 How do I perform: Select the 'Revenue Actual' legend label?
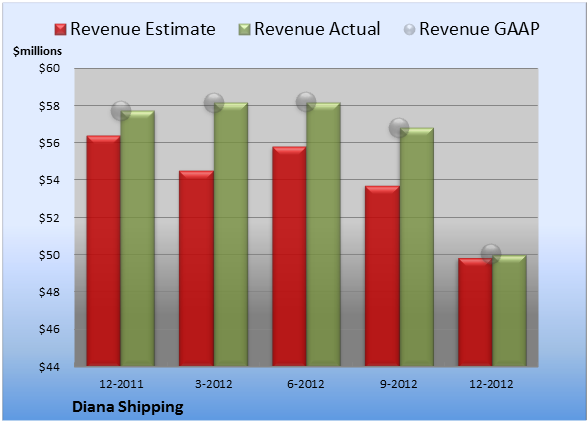point(317,29)
